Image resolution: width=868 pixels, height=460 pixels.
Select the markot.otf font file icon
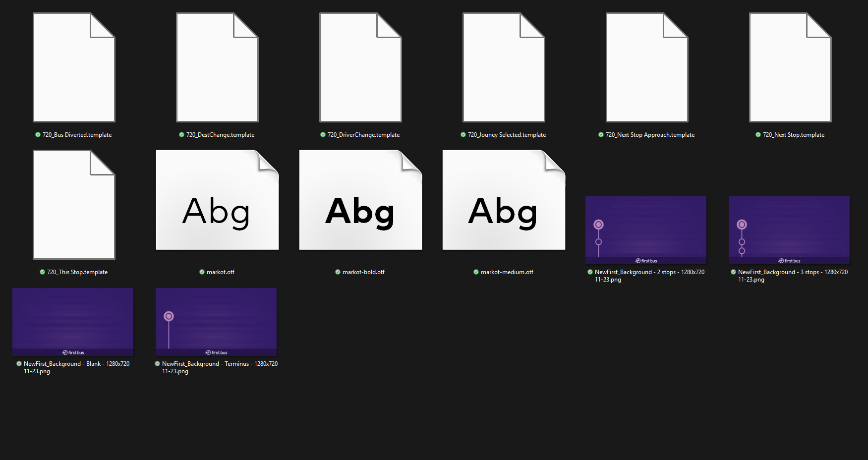pos(217,201)
